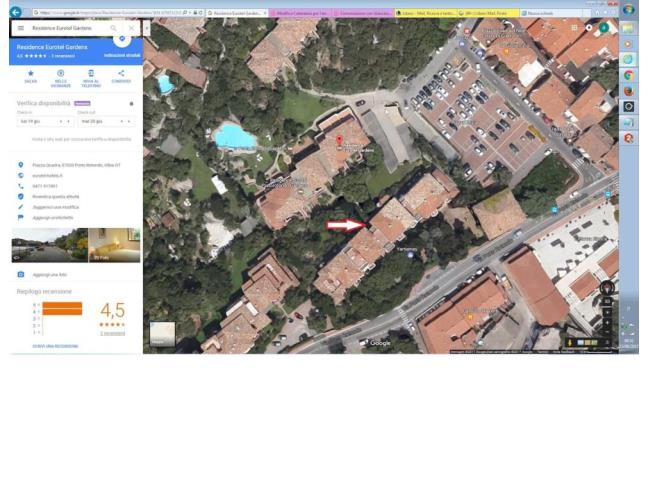Click the green Google account avatar

click(x=604, y=28)
